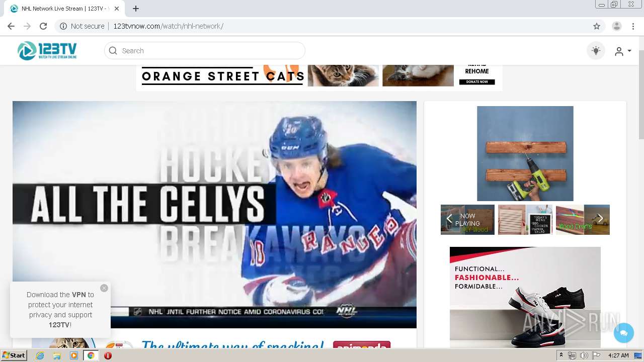Open the chat bubble widget
This screenshot has width=644, height=362.
(x=624, y=333)
